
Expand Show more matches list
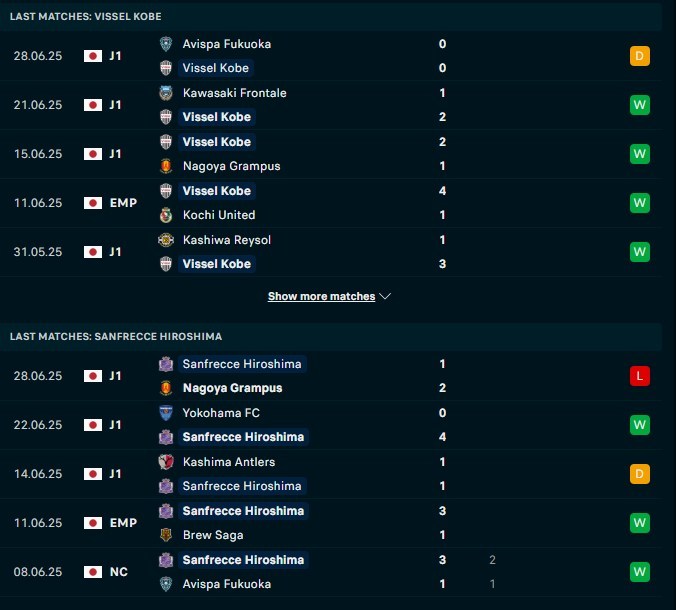point(321,297)
